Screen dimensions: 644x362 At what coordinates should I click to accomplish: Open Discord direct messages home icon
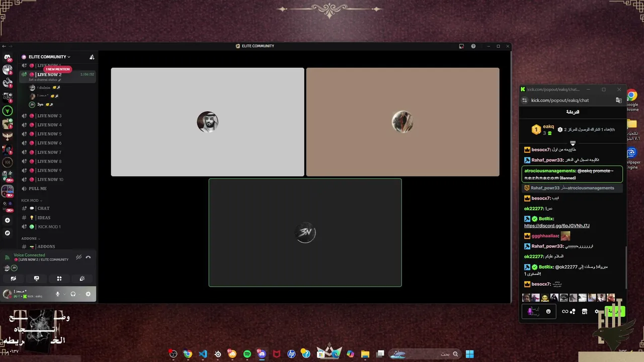click(x=8, y=57)
